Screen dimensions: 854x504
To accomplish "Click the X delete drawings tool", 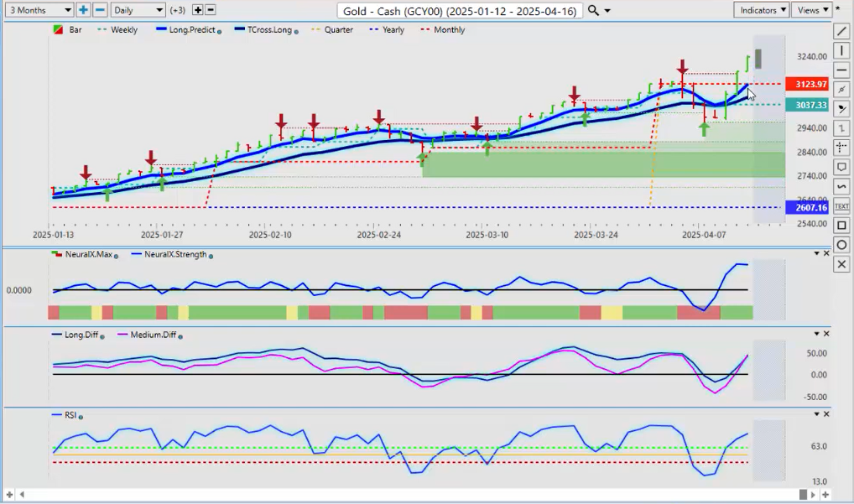I will tap(841, 264).
